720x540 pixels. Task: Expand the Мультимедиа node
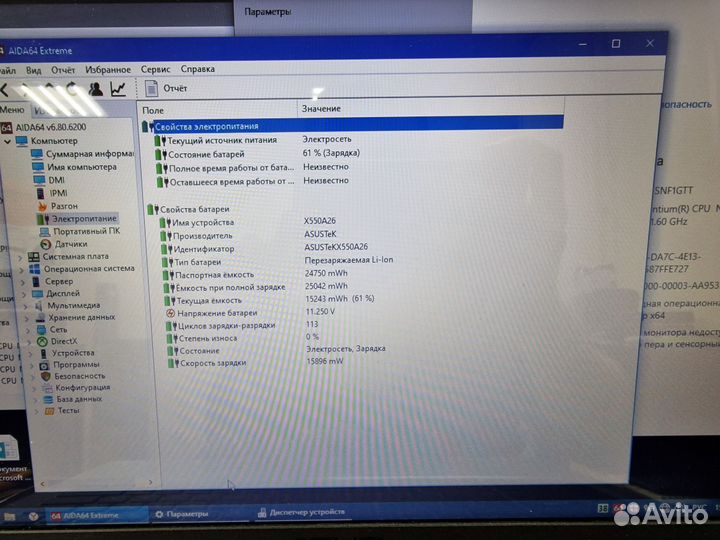26,306
